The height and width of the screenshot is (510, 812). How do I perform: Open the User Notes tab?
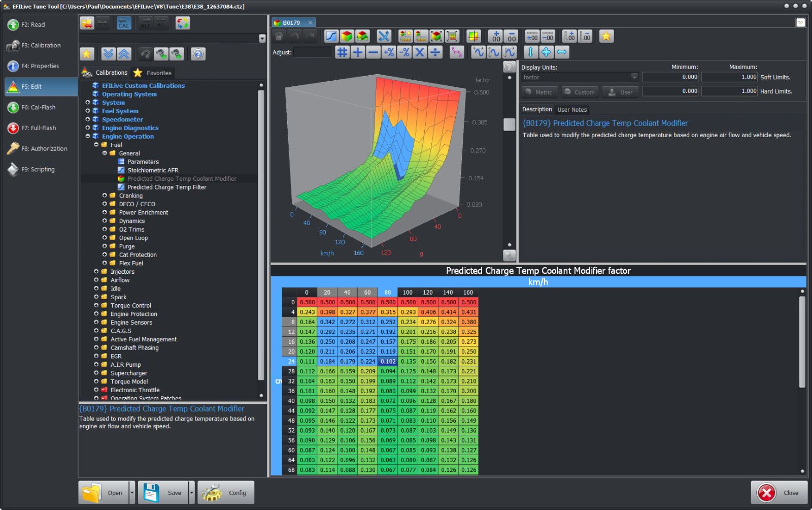(572, 109)
